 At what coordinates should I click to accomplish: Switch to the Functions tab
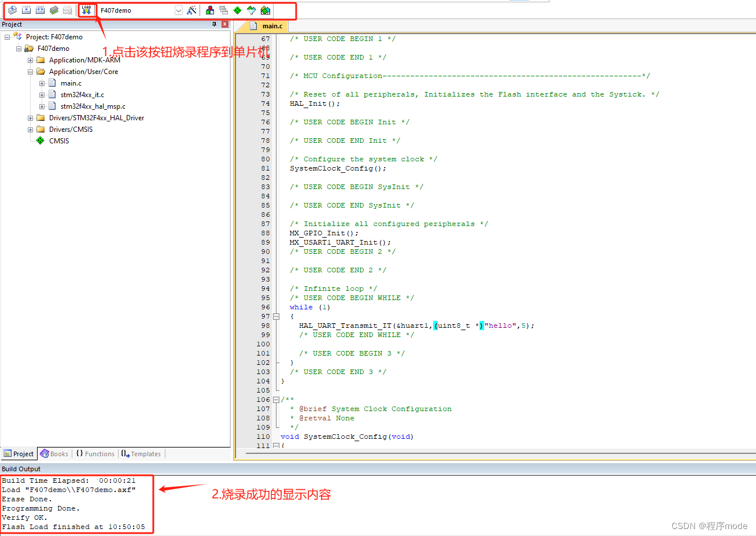(95, 454)
